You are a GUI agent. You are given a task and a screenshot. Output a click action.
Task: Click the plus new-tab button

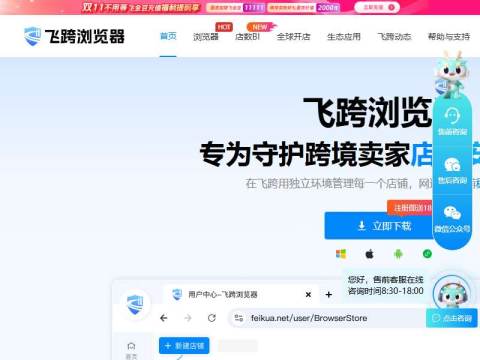pyautogui.click(x=329, y=295)
